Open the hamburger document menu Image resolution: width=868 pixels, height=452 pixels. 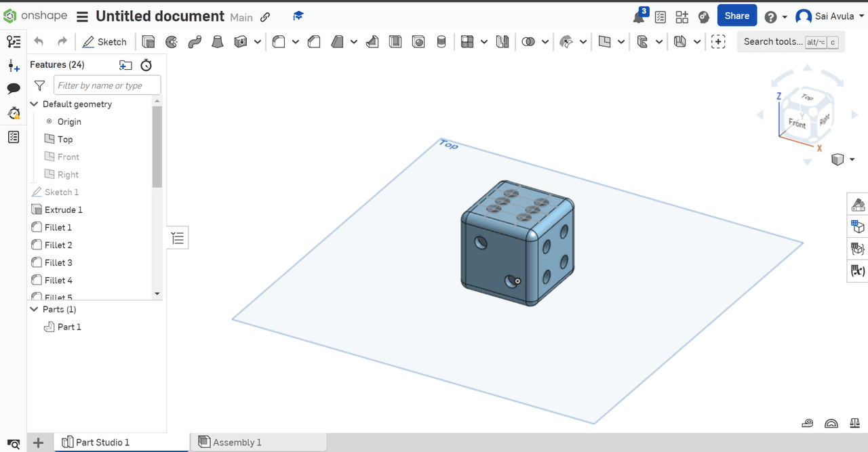pos(82,17)
